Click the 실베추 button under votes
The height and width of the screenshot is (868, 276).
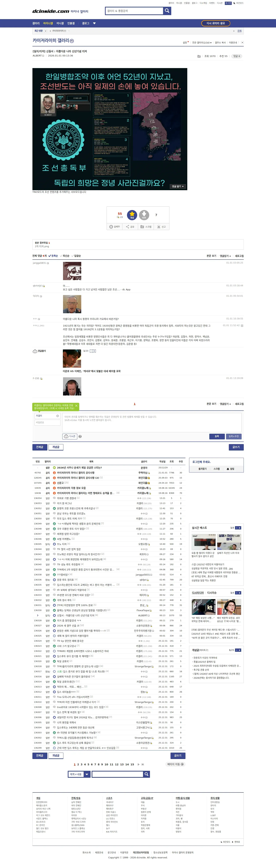pyautogui.click(x=115, y=227)
